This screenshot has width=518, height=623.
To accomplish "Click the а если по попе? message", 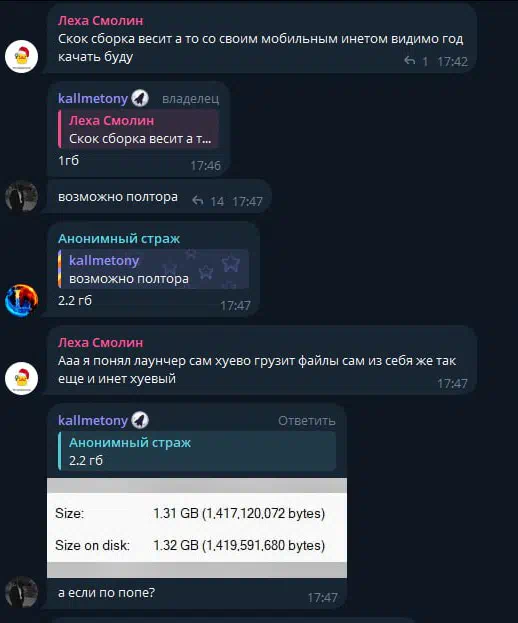I will [x=106, y=592].
